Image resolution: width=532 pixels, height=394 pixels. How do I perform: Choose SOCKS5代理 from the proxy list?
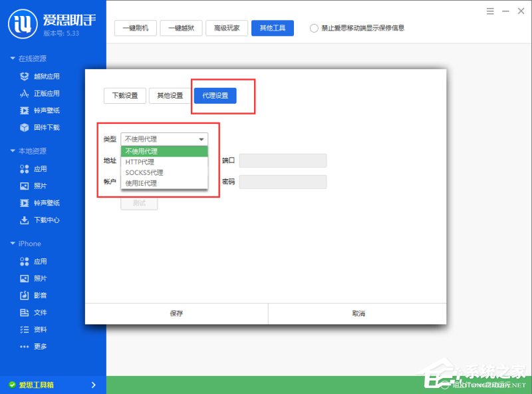pyautogui.click(x=143, y=172)
